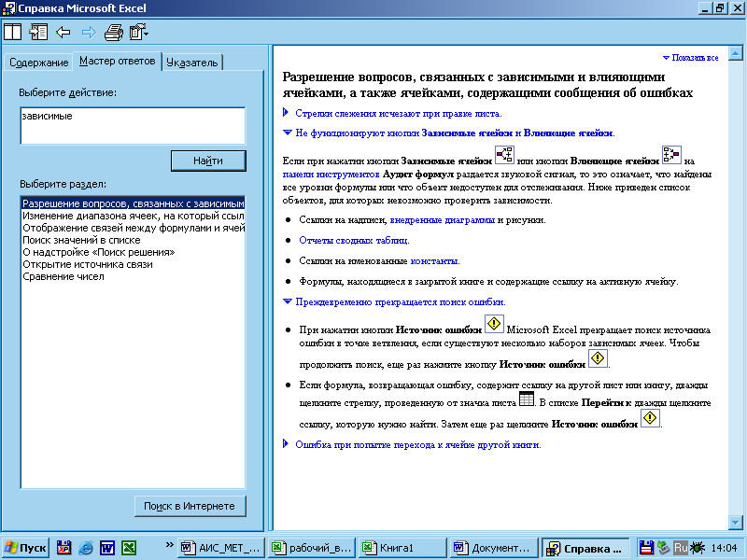Launch Excel from quick launch icon
747x560 pixels.
click(129, 548)
